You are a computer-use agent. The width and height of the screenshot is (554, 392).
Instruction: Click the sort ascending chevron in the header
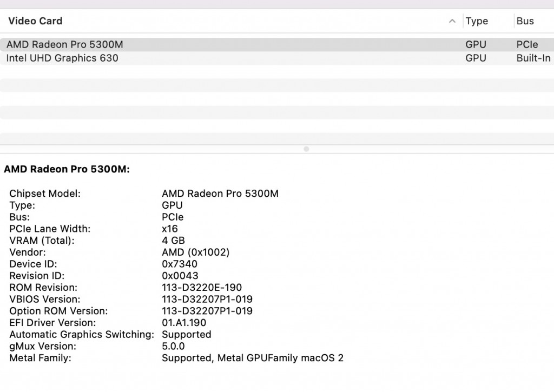coord(452,21)
